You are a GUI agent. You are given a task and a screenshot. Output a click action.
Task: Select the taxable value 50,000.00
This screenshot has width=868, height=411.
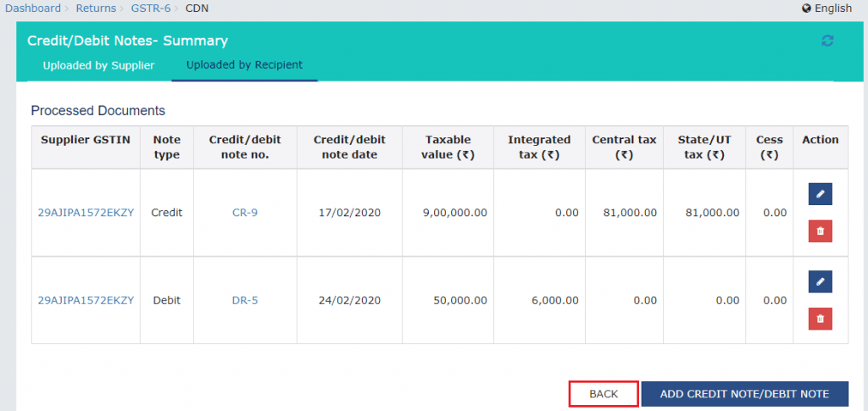pos(460,300)
